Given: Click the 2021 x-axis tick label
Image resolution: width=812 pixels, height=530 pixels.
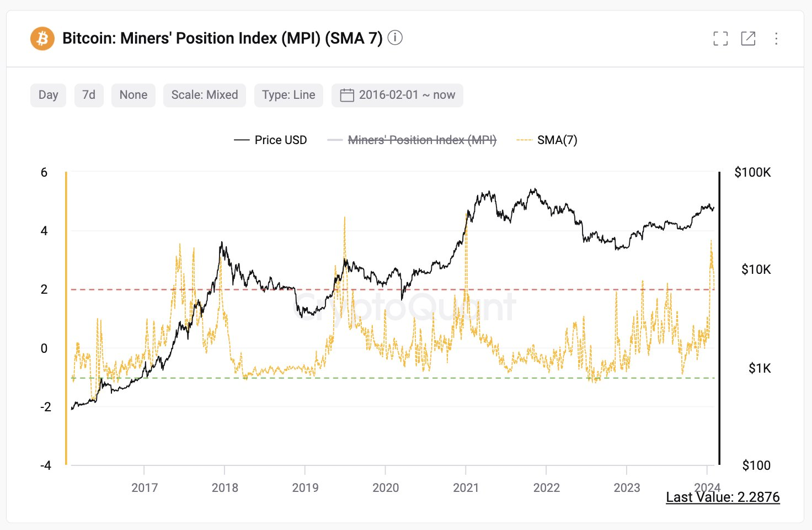Looking at the screenshot, I should pos(466,487).
